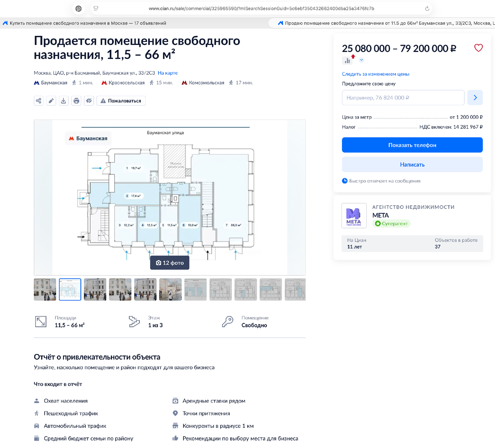Click the Например, 76 824 000 price field
Viewport: 495px width, 448px height.
403,97
